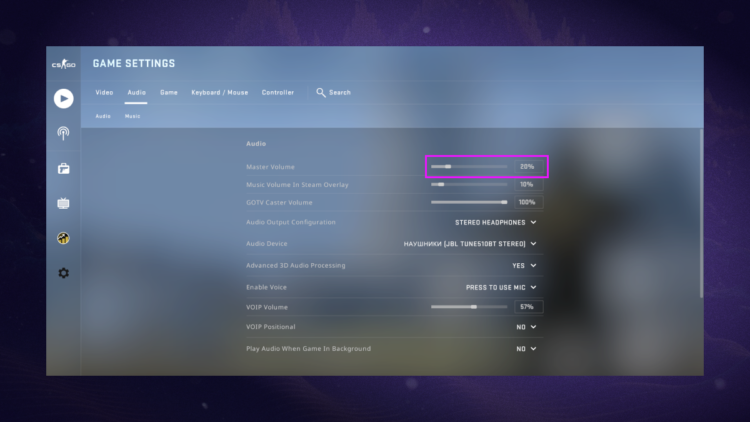Viewport: 750px width, 422px height.
Task: Click the VOIP Positional label
Action: (271, 327)
